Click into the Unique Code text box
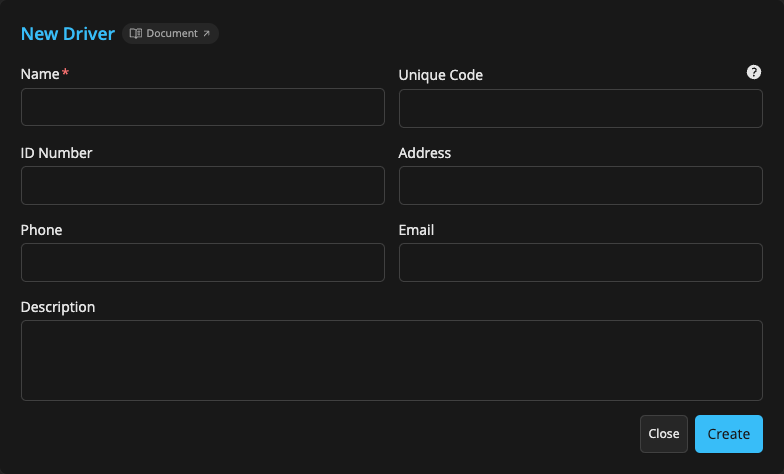784x474 pixels. [580, 108]
